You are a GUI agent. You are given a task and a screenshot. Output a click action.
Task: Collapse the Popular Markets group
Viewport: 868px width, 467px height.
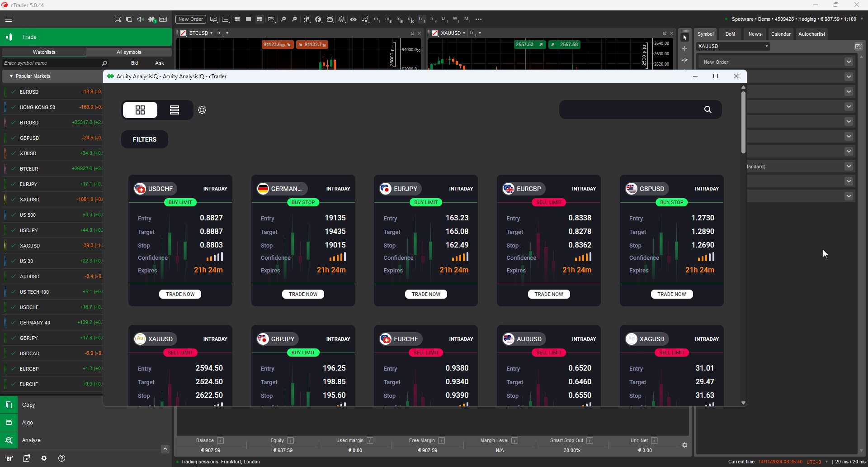[12, 76]
